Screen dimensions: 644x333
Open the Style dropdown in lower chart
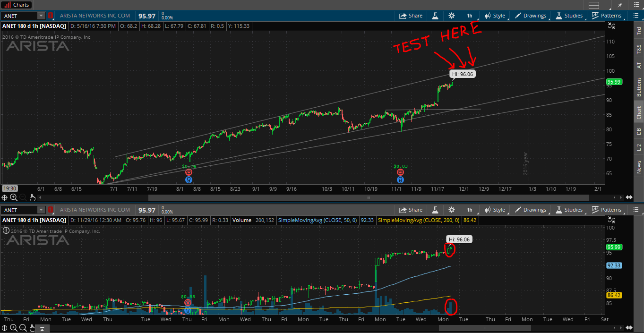pos(495,210)
